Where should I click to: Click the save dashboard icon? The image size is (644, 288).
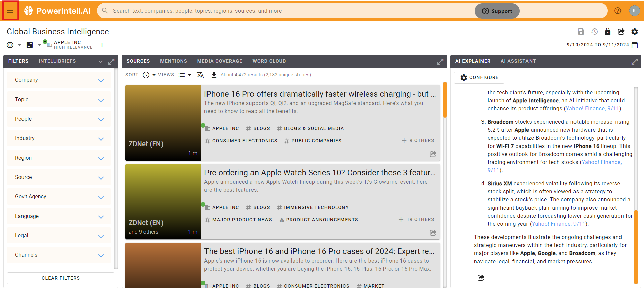point(581,32)
